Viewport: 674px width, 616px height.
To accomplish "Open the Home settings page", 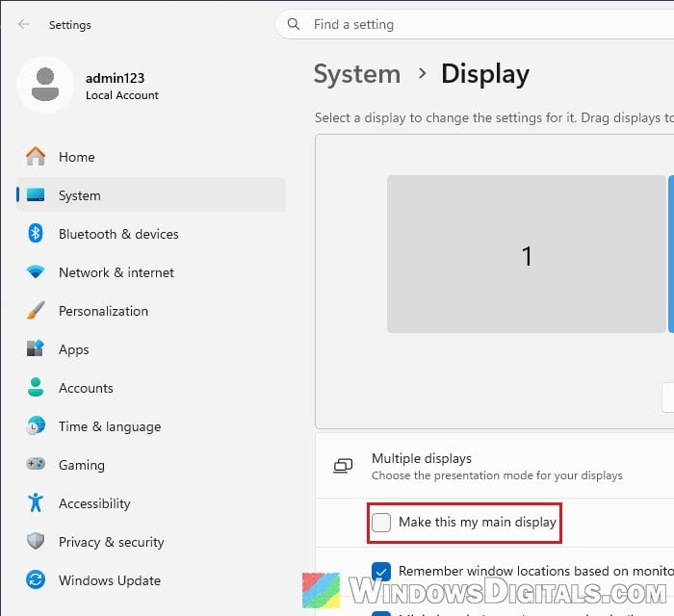I will click(x=151, y=157).
